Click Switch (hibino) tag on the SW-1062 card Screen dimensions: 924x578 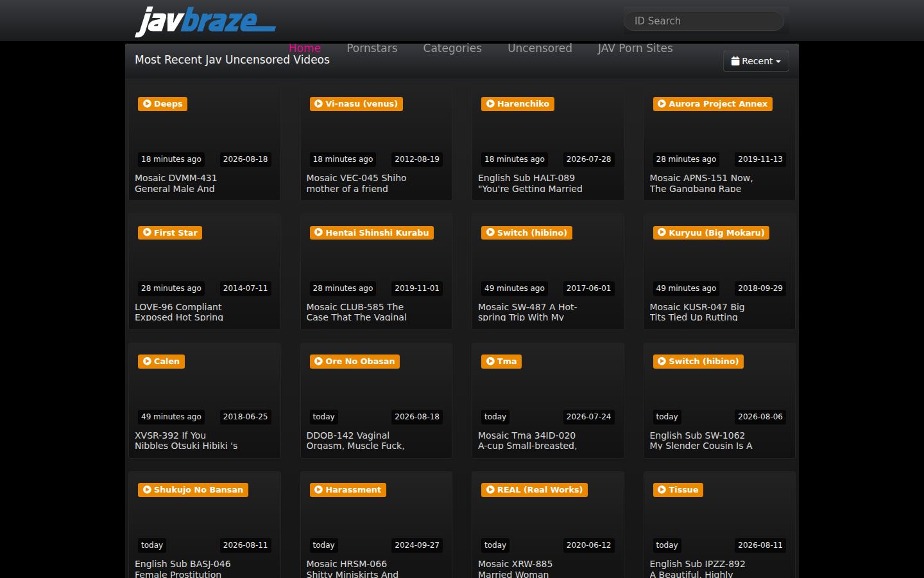698,362
